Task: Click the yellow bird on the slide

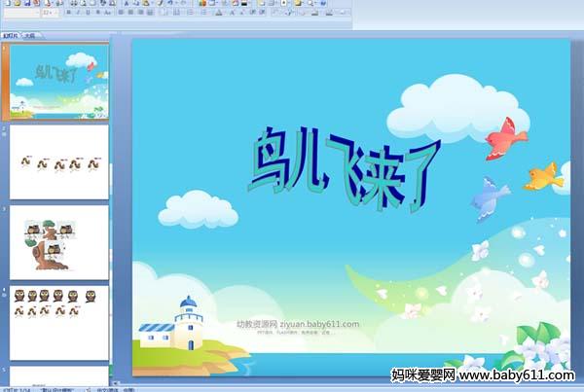Action: click(542, 176)
